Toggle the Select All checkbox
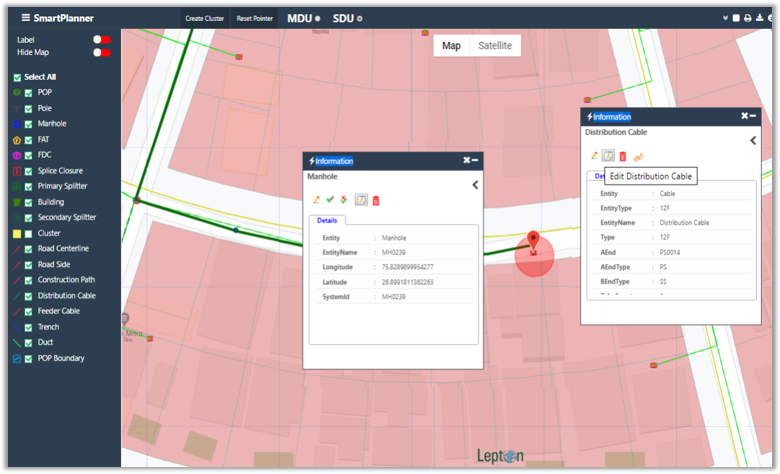This screenshot has width=780, height=474. (x=17, y=78)
